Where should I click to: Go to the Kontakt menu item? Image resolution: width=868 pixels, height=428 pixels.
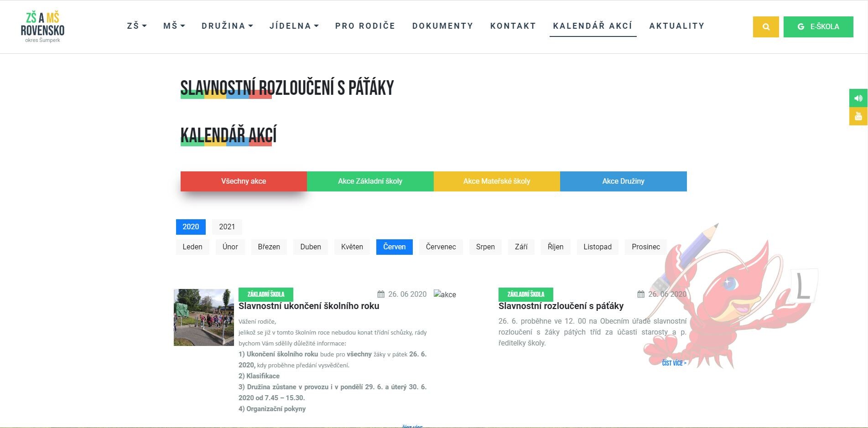[513, 26]
